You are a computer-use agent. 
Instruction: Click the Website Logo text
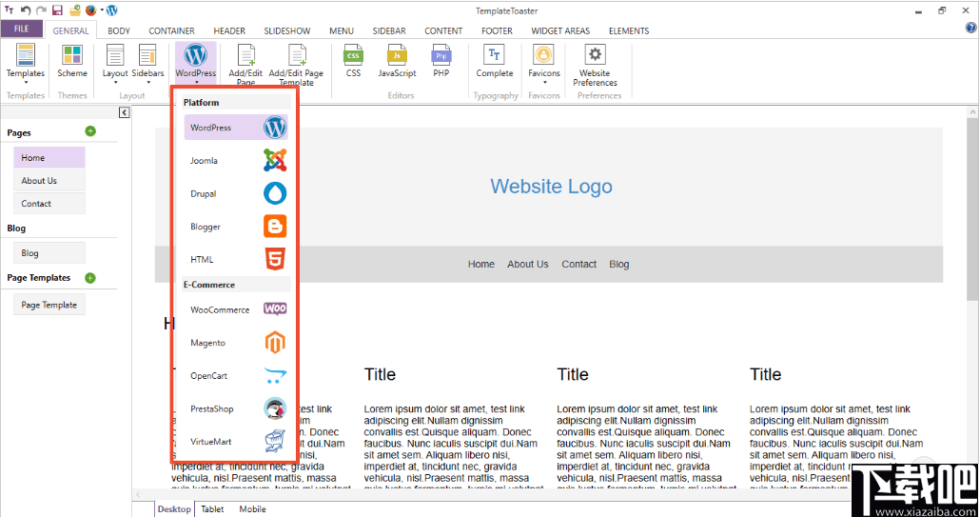(551, 187)
